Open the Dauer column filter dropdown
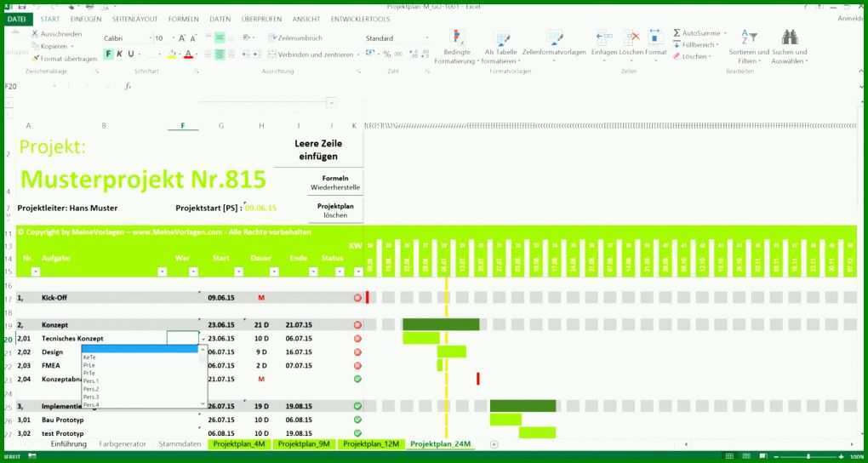 [275, 272]
